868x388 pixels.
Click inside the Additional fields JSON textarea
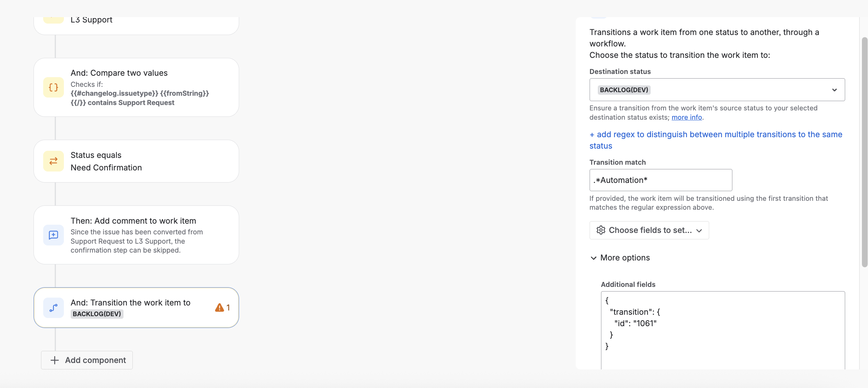(x=723, y=330)
